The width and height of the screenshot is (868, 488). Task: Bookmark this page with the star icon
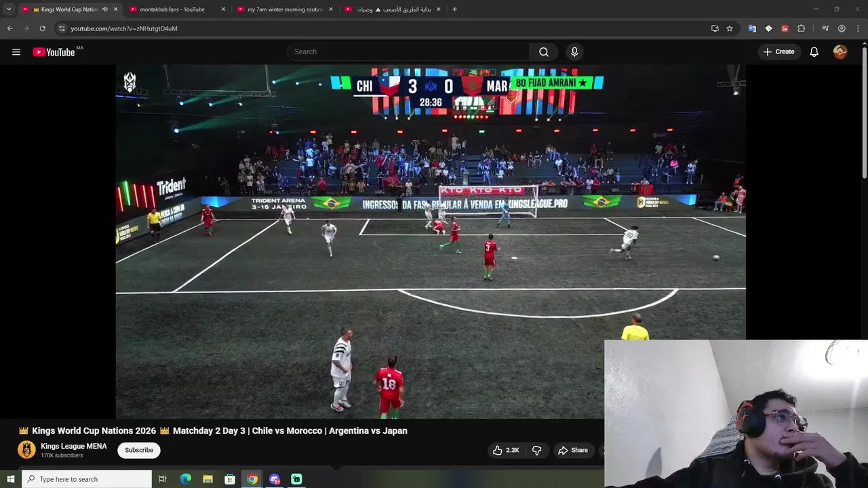(x=730, y=28)
